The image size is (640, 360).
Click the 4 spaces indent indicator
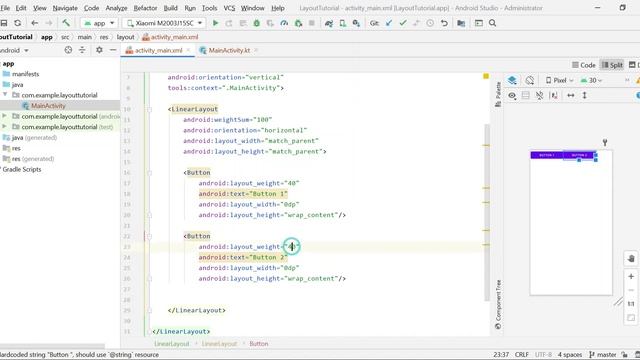coord(570,355)
